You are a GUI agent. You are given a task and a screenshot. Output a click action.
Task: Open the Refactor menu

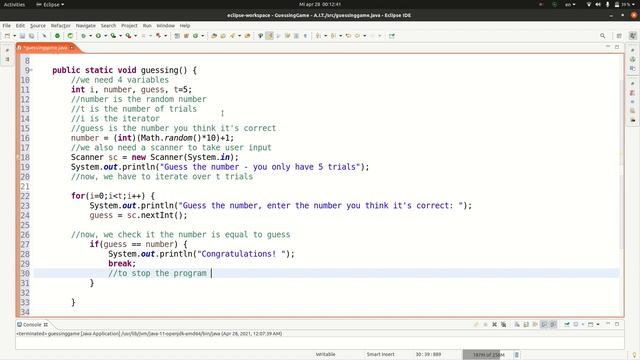60,26
